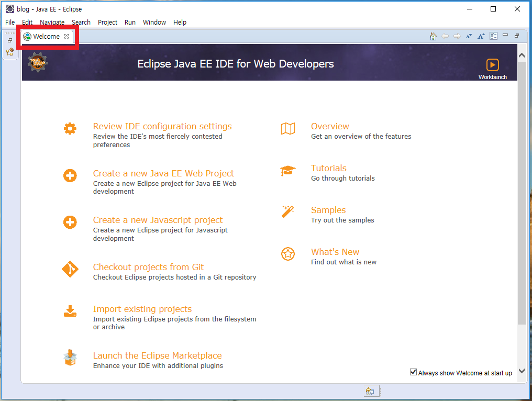Viewport: 532px width, 401px height.
Task: Click "Get an overview of the features" text
Action: tap(361, 137)
